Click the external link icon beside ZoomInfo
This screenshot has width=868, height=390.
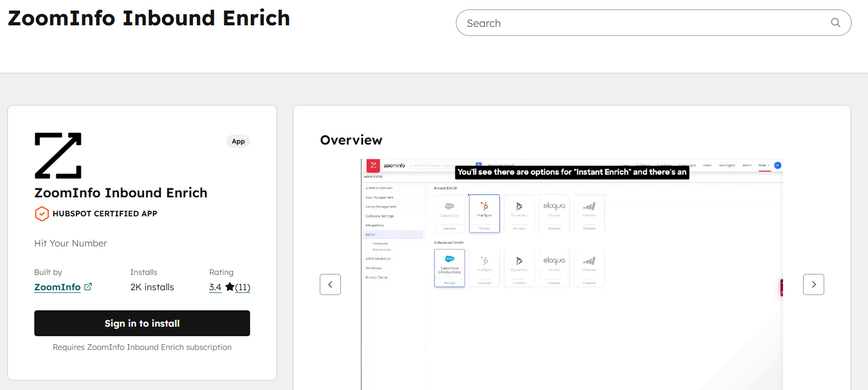88,287
